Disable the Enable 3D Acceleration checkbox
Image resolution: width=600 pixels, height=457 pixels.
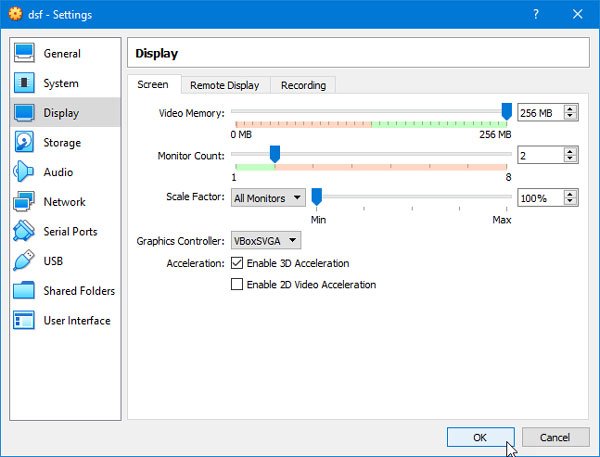click(x=237, y=264)
